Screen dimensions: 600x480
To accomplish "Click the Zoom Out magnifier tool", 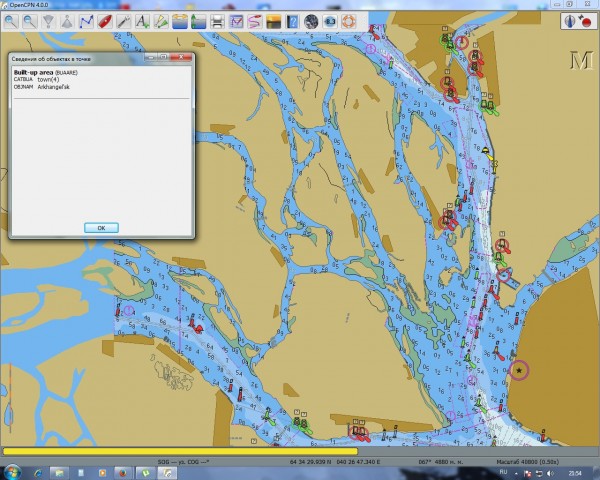I will [x=28, y=20].
